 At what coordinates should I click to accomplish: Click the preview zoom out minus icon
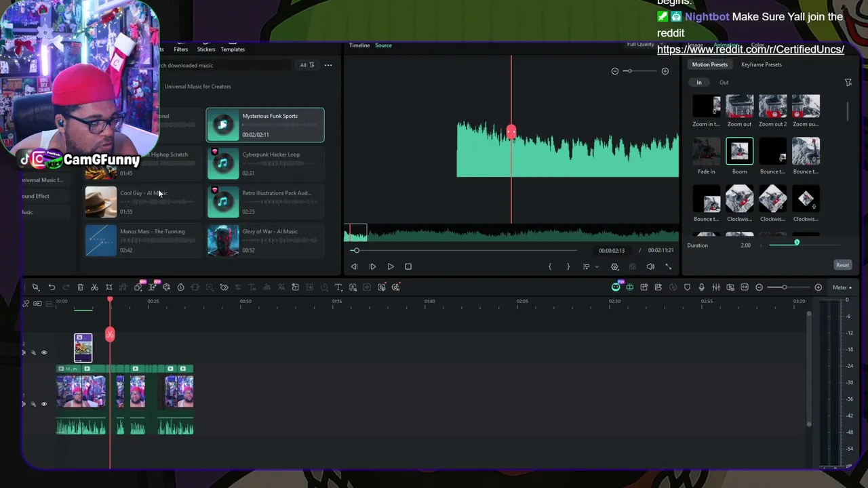615,71
